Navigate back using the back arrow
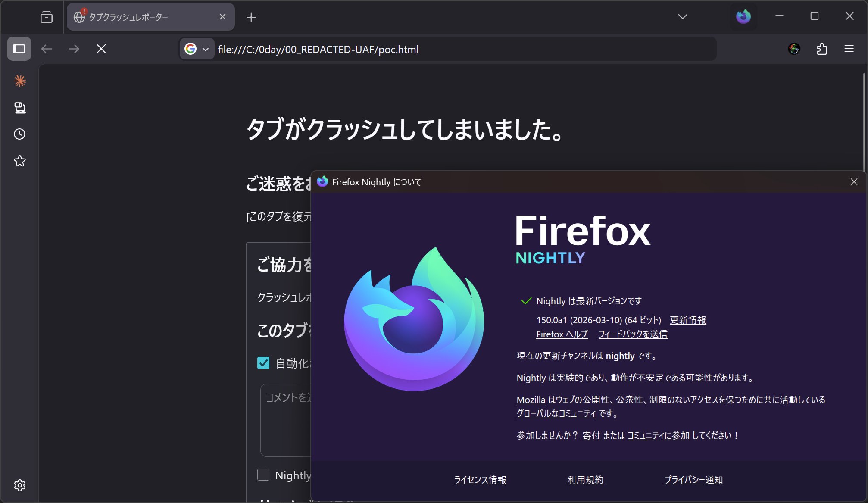This screenshot has width=868, height=503. click(x=47, y=49)
